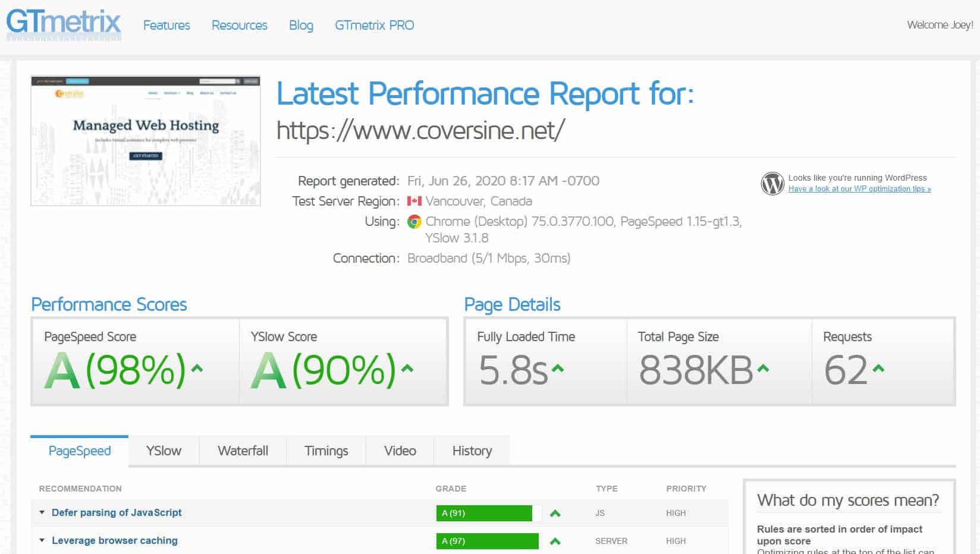This screenshot has height=554, width=980.
Task: Click the YSlow Score A (90%) value
Action: pyautogui.click(x=323, y=370)
